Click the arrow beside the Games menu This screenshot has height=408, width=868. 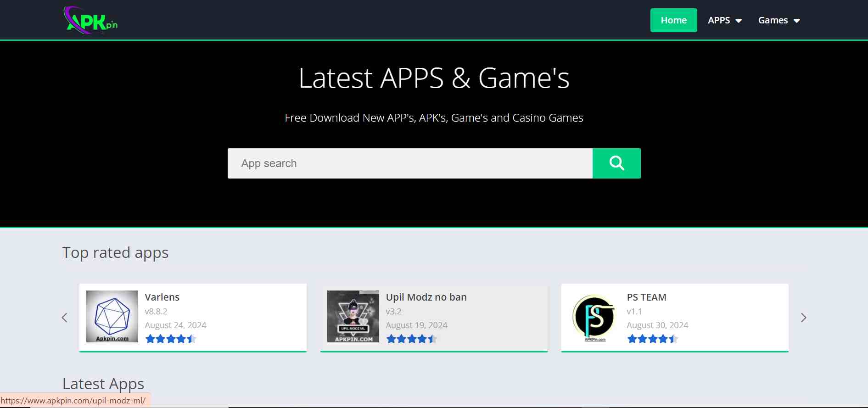[797, 21]
